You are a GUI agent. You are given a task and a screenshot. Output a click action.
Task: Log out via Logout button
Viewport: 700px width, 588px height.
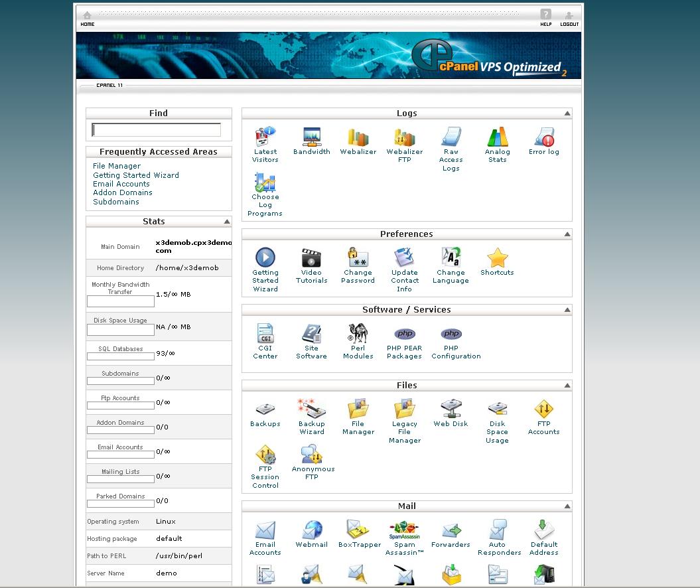(x=569, y=19)
